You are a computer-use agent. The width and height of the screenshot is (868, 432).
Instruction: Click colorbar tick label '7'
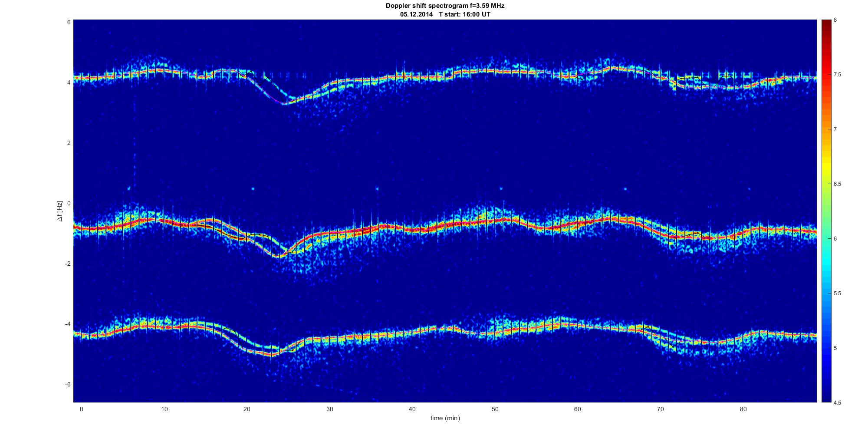(x=835, y=129)
